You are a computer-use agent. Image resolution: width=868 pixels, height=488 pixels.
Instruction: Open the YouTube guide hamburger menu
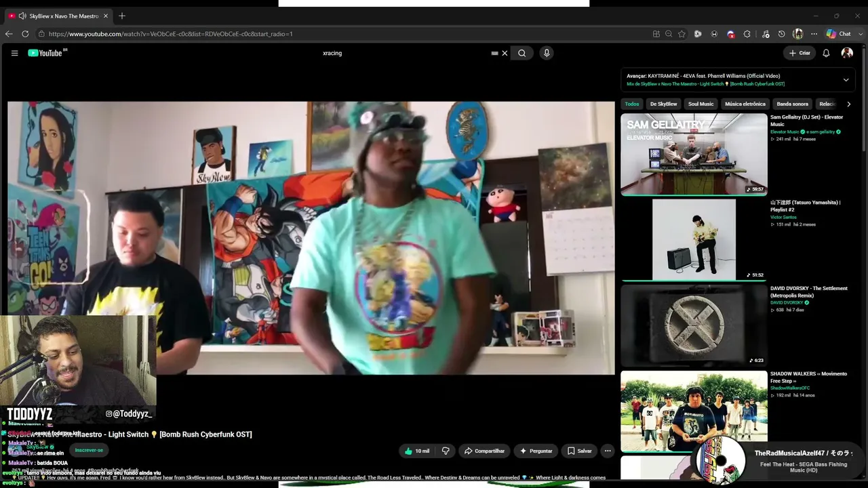click(x=14, y=53)
